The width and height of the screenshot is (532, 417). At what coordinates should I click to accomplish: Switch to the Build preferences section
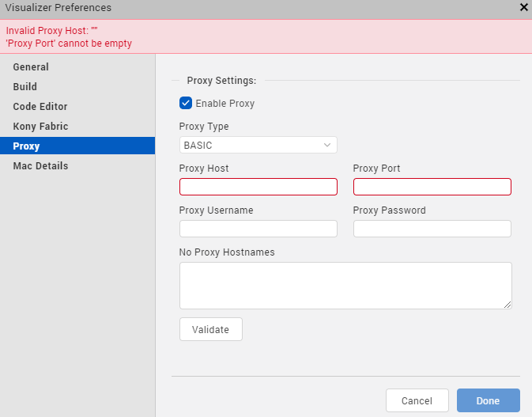tap(25, 87)
